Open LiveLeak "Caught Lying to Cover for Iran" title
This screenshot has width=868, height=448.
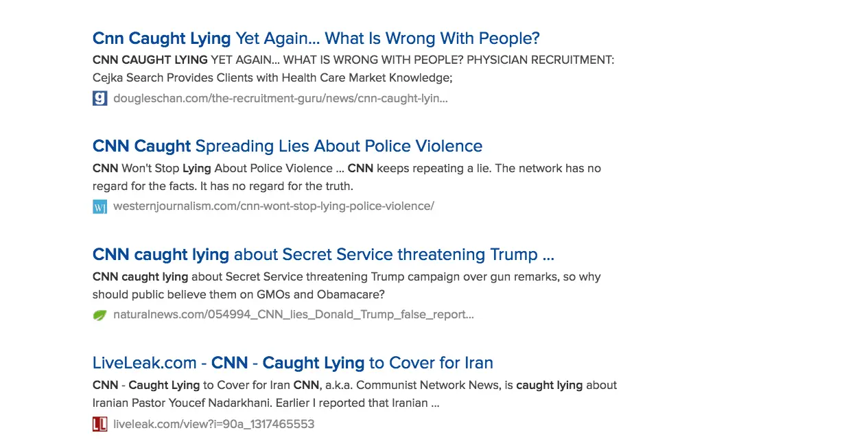(x=292, y=363)
